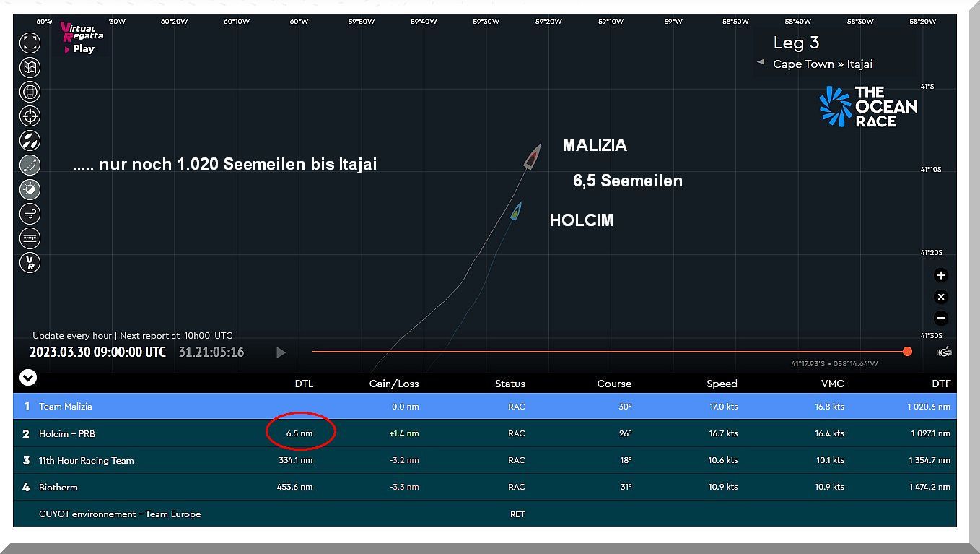The image size is (980, 554).
Task: Click the fullscreen expand icon
Action: click(x=30, y=43)
